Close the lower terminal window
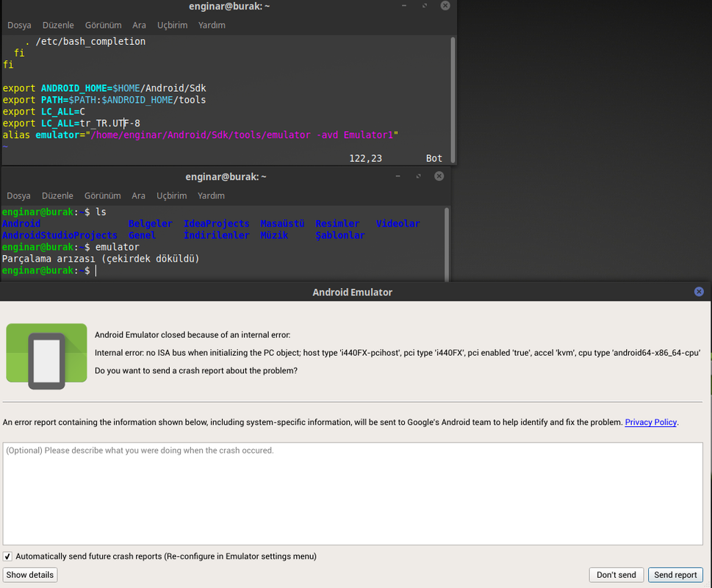Viewport: 712px width, 588px height. click(439, 176)
